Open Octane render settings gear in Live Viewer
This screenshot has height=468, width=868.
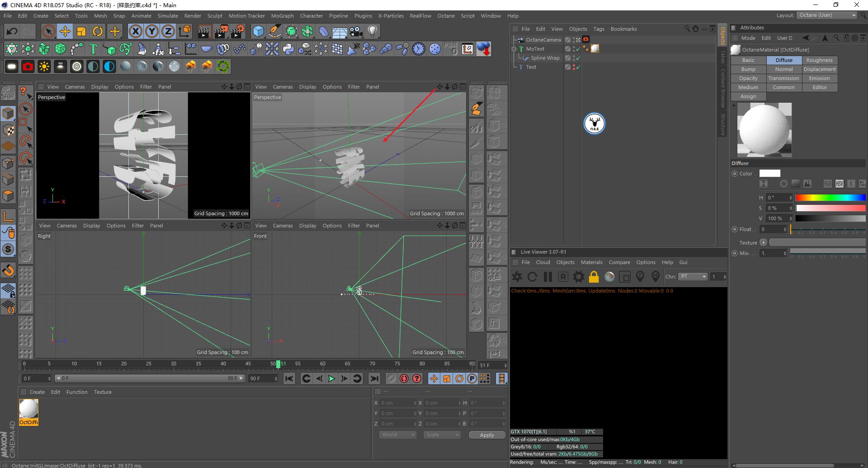coord(578,277)
